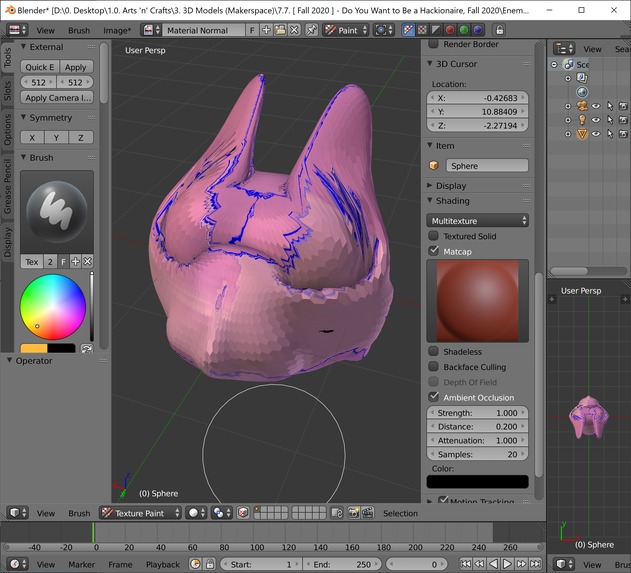Open the Marker menu in the timeline
631x573 pixels.
[x=81, y=565]
